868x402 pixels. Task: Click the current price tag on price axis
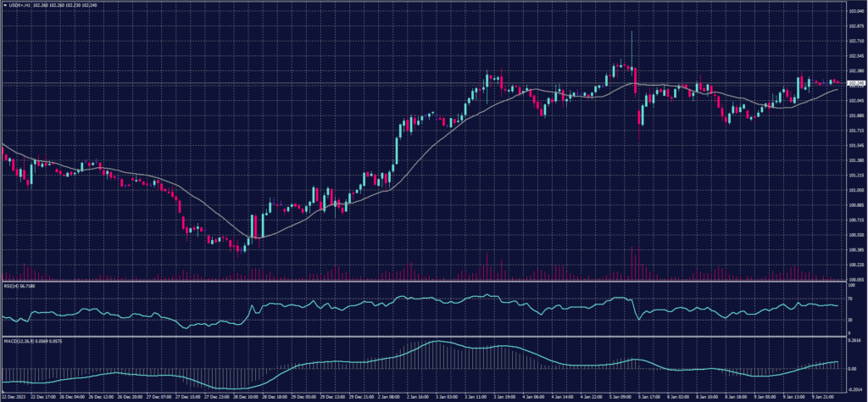[x=855, y=83]
